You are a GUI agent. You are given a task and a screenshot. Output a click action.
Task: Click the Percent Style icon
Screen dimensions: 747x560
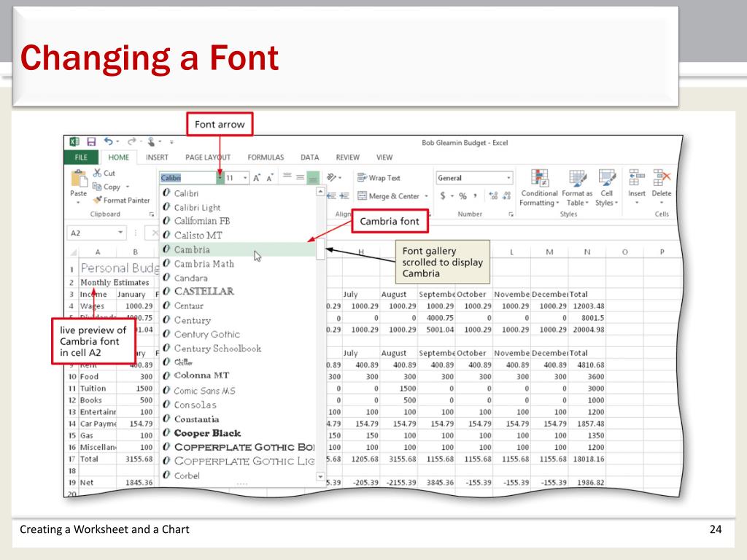462,195
